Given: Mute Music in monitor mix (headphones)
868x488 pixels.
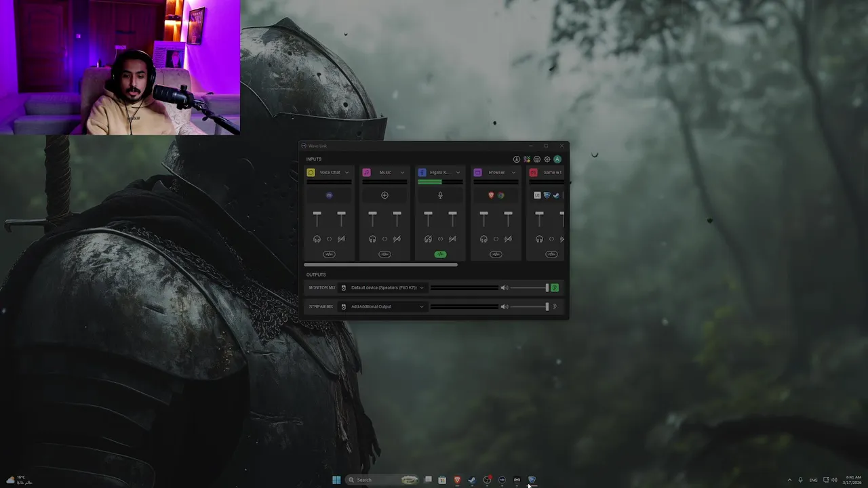Looking at the screenshot, I should point(372,239).
